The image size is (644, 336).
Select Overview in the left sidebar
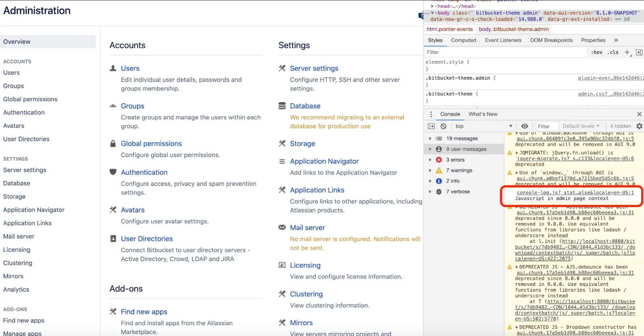47,41
